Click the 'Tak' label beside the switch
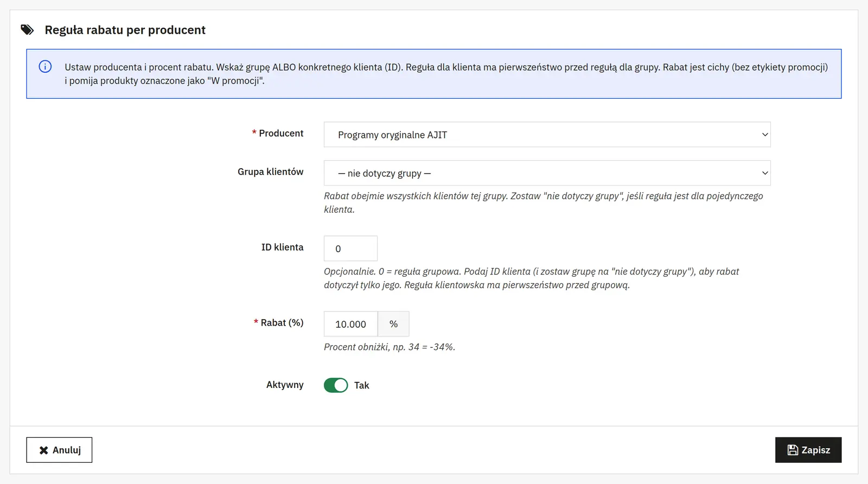 tap(361, 385)
